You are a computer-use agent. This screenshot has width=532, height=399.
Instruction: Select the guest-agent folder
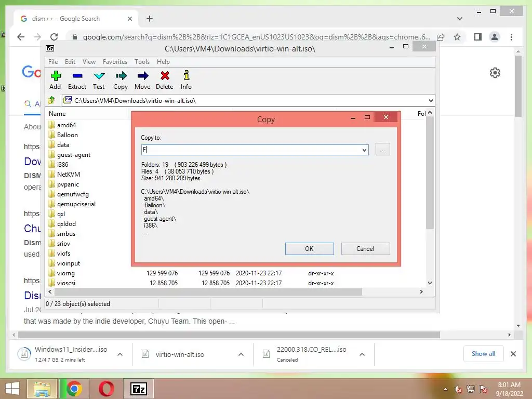pyautogui.click(x=74, y=155)
